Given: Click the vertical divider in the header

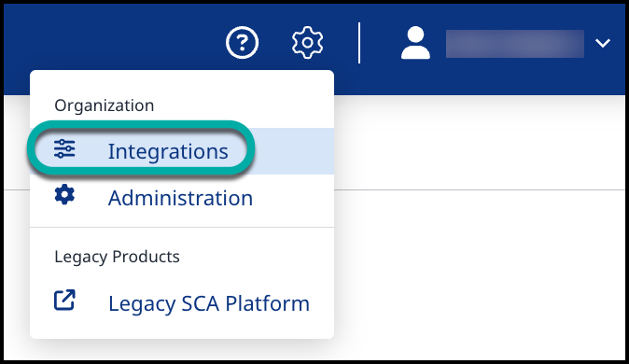Looking at the screenshot, I should coord(359,43).
